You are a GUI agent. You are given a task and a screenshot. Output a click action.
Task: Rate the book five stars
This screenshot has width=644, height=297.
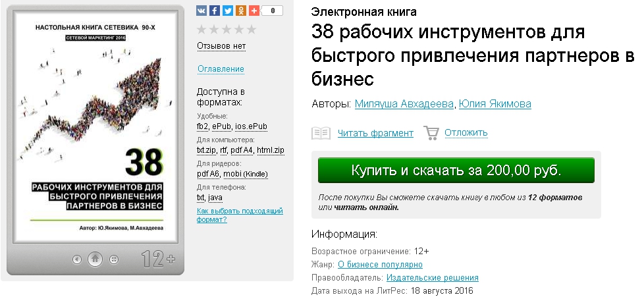point(252,29)
